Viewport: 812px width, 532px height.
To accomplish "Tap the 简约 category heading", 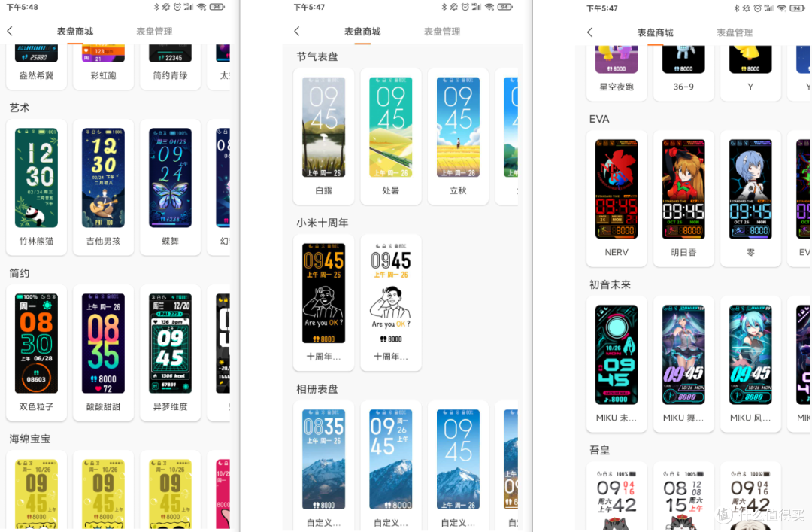I will click(20, 273).
